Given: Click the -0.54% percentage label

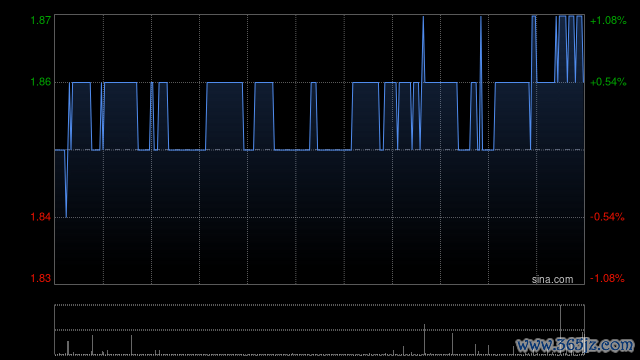Looking at the screenshot, I should click(607, 217).
